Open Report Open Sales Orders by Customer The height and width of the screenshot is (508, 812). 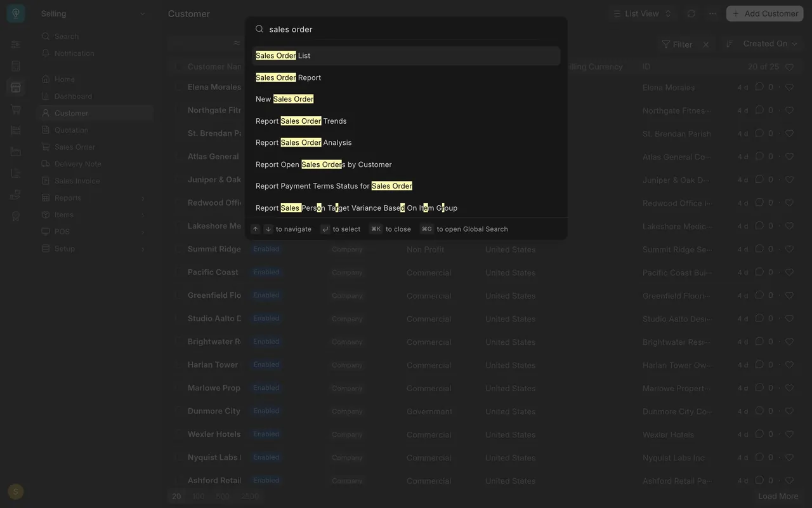tap(406, 164)
